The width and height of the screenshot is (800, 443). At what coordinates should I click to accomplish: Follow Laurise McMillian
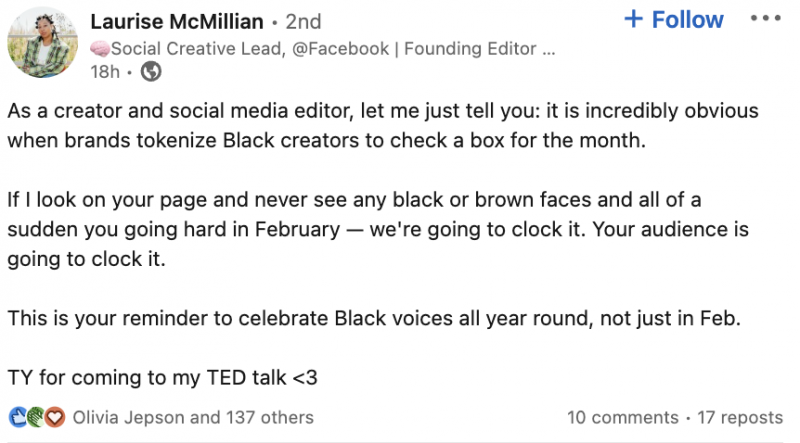click(673, 19)
